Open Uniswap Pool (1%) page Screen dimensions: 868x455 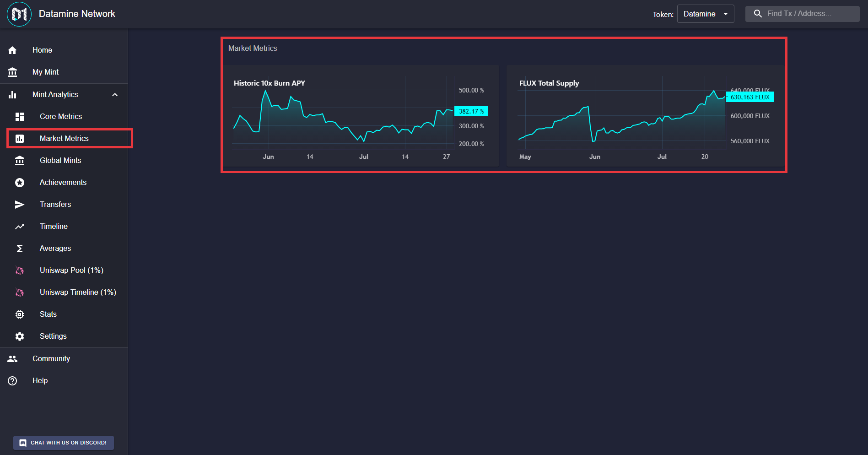click(64, 271)
